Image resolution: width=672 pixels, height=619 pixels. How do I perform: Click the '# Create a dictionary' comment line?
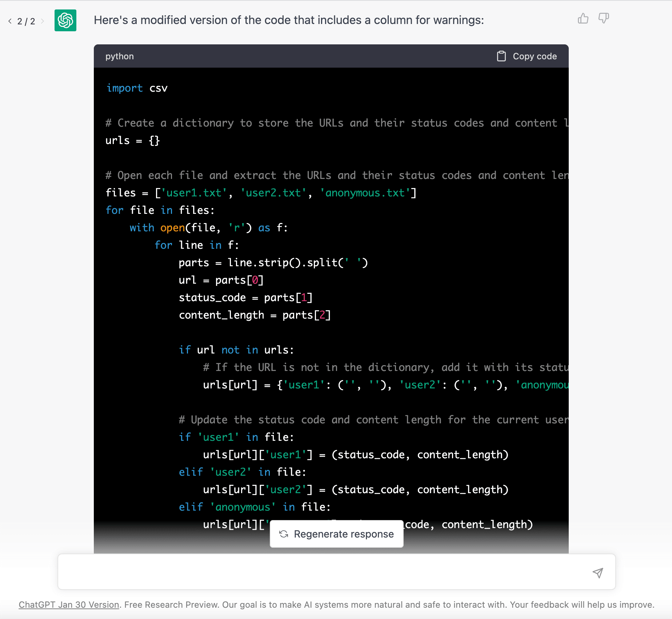pos(337,123)
